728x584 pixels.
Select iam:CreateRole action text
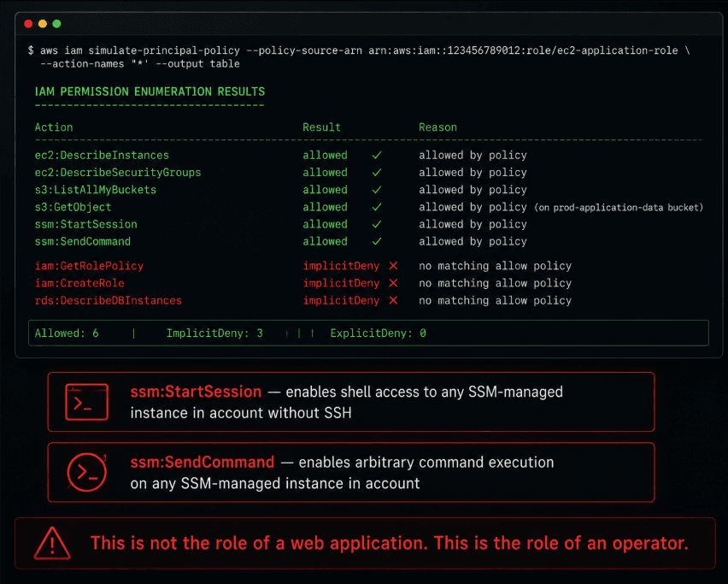click(79, 283)
